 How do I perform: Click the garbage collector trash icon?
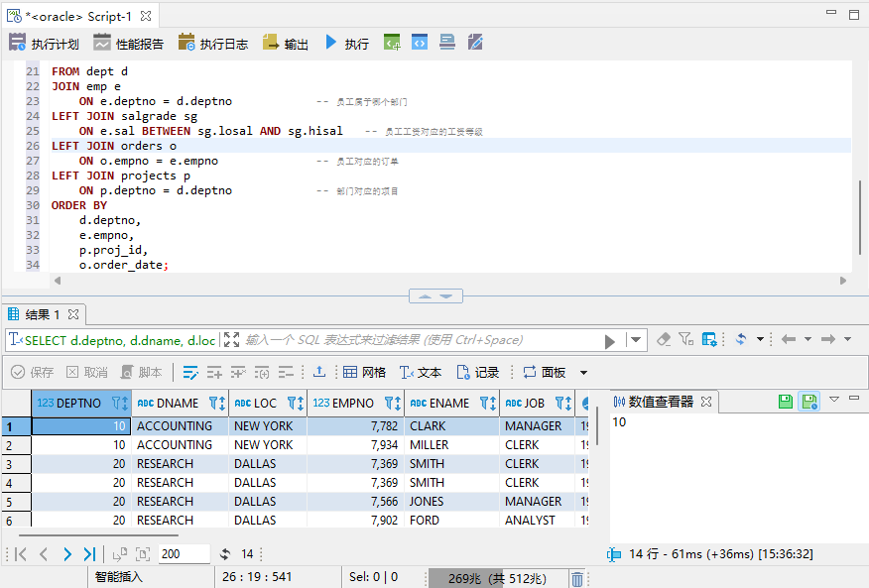tap(577, 578)
